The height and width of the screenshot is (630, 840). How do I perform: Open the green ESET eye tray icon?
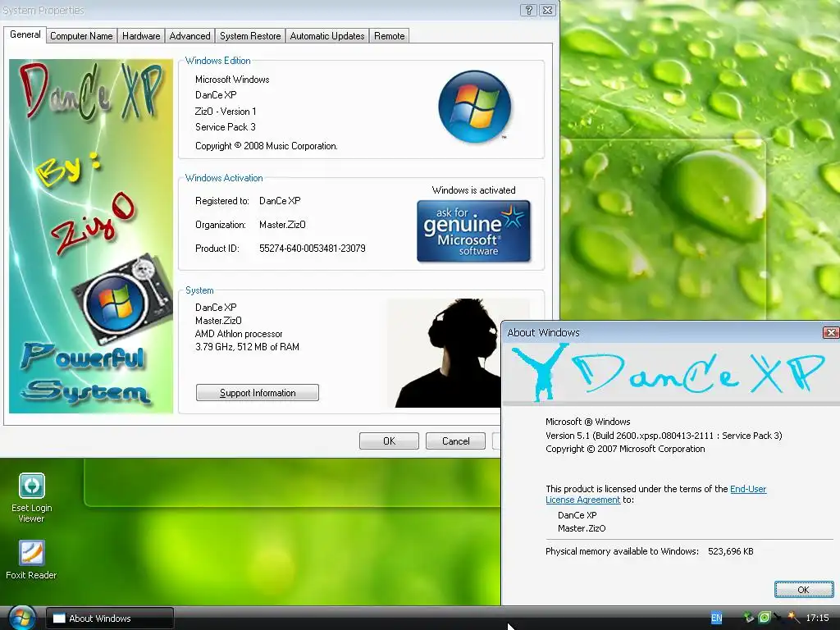coord(764,618)
